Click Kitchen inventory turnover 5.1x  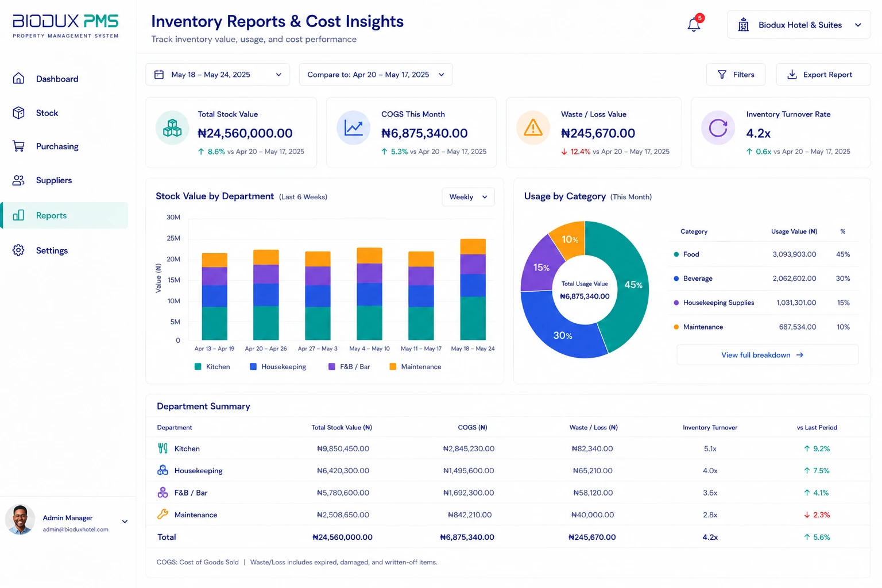710,448
